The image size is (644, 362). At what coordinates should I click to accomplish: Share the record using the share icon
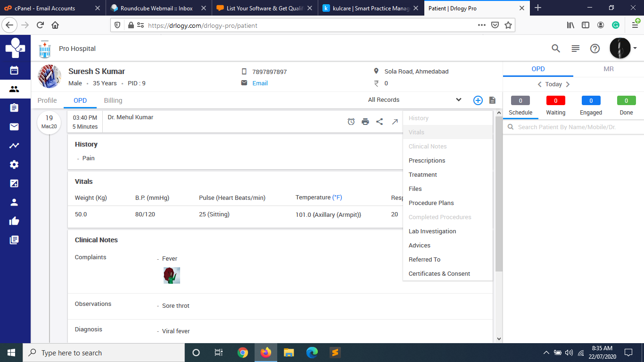(380, 122)
